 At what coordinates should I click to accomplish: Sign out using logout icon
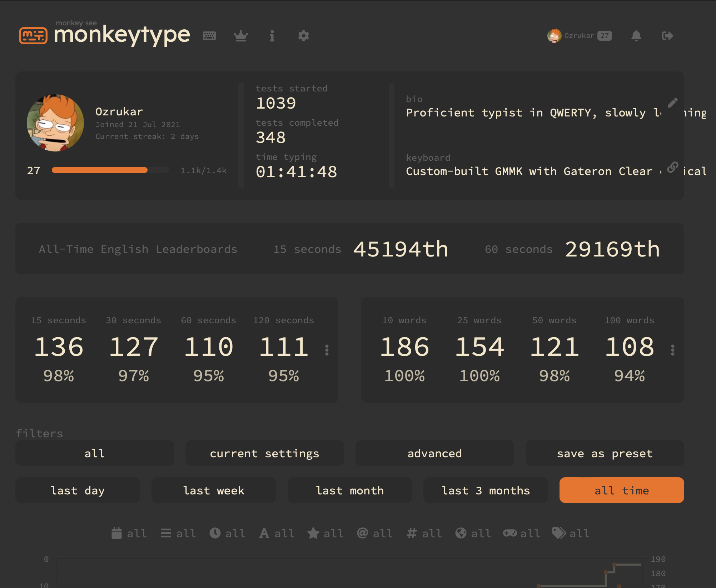click(x=667, y=36)
